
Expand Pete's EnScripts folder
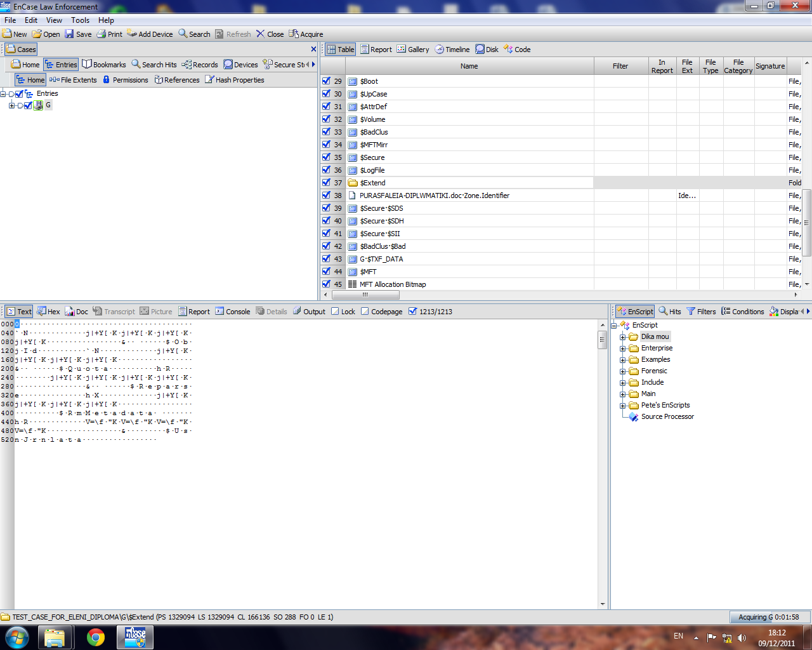pos(623,406)
